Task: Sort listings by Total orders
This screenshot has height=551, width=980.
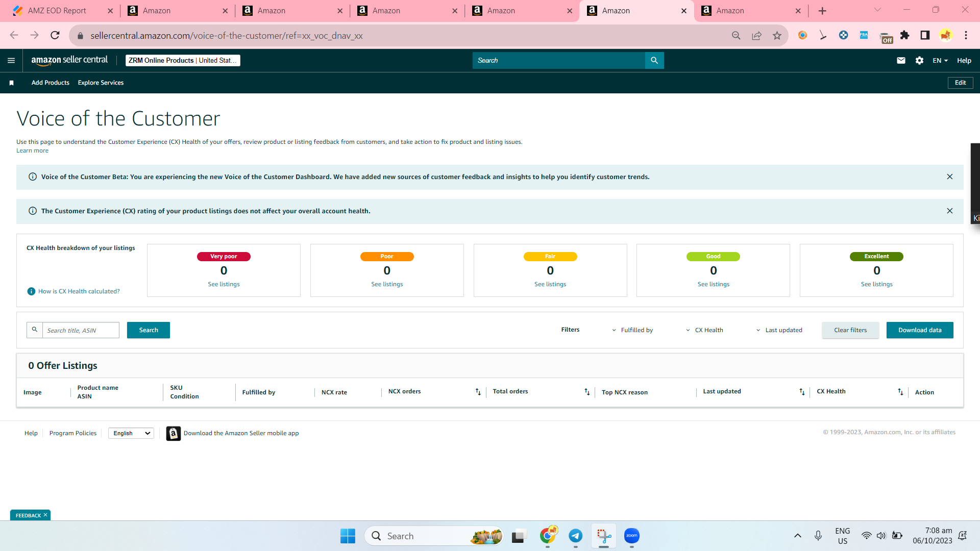Action: coord(587,392)
